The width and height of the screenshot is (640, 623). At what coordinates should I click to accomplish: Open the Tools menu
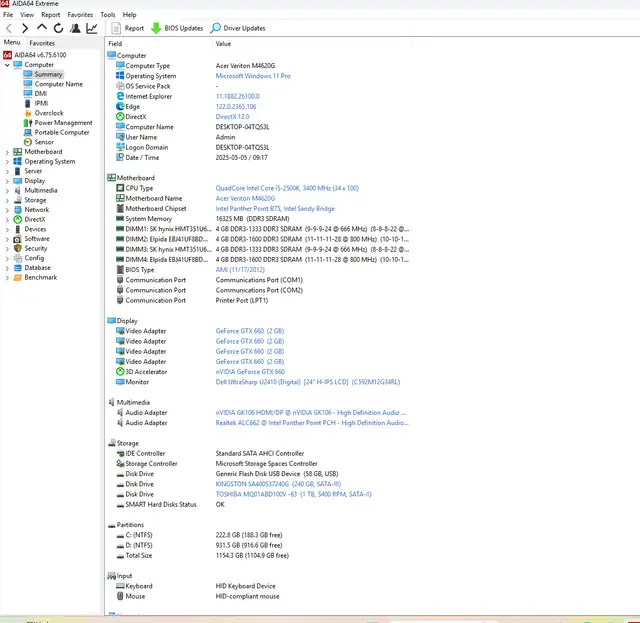(x=108, y=15)
